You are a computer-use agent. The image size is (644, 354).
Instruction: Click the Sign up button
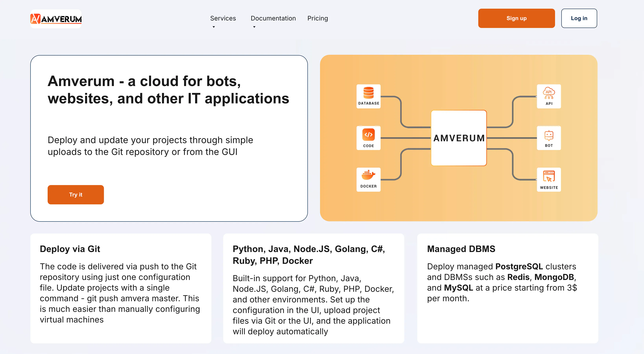click(x=516, y=18)
